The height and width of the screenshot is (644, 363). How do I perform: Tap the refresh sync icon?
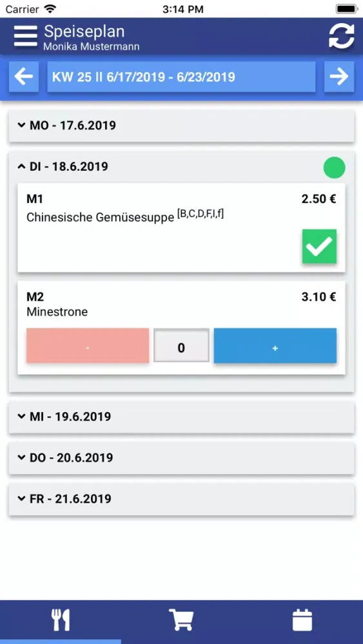pos(341,37)
